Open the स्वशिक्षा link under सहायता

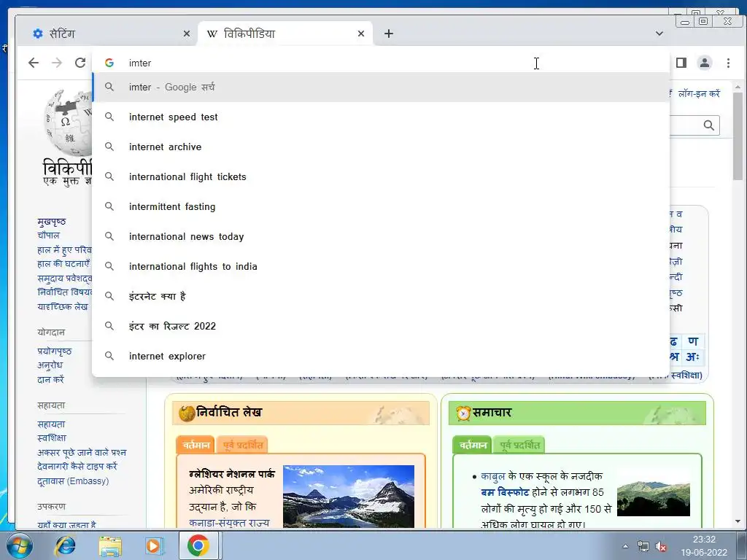[x=52, y=438]
